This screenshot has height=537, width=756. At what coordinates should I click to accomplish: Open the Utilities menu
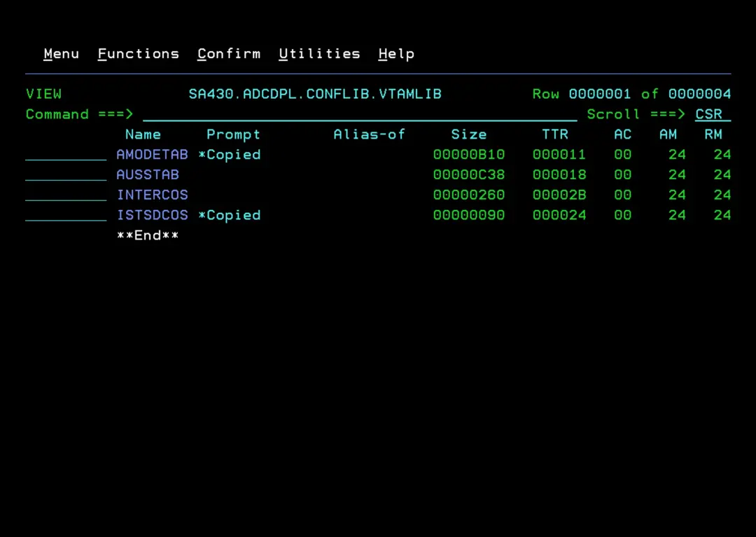(320, 53)
